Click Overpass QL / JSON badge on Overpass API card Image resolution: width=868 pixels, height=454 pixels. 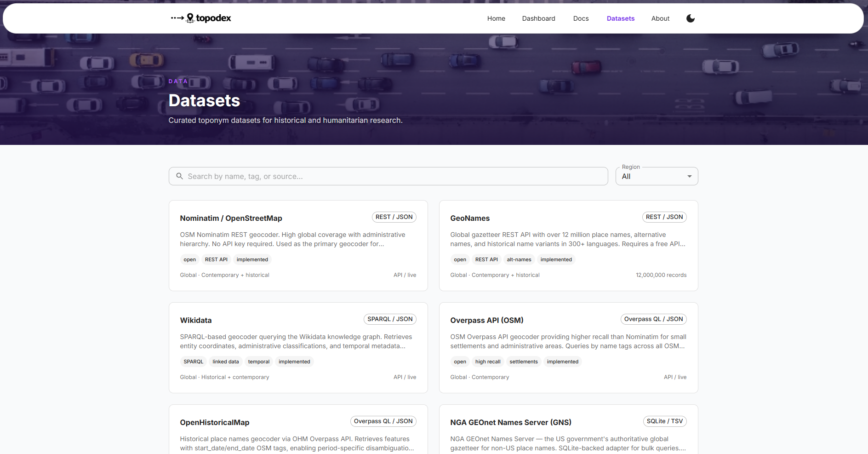coord(653,319)
